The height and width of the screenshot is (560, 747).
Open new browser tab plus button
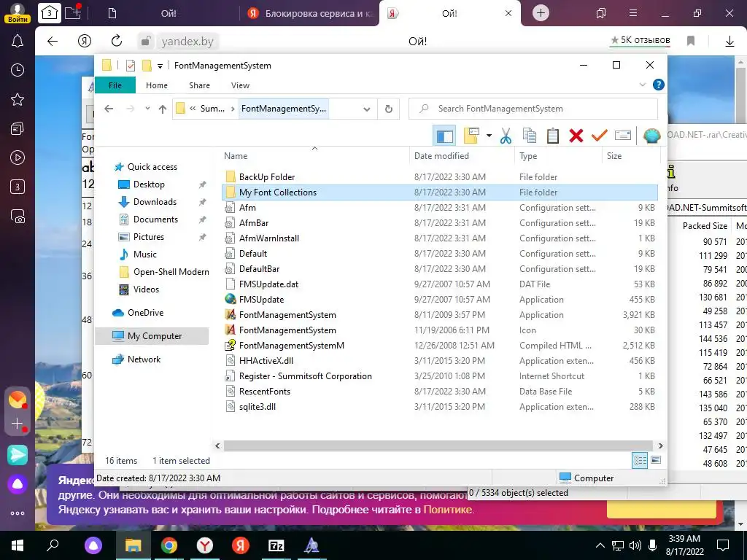[x=541, y=13]
